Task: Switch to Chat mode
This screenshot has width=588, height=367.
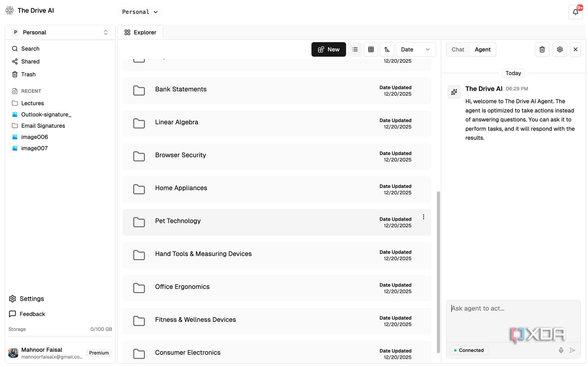Action: 458,49
